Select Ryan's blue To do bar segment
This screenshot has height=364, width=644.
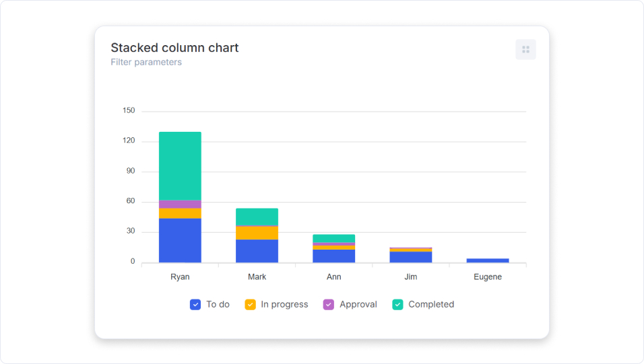[x=180, y=240]
